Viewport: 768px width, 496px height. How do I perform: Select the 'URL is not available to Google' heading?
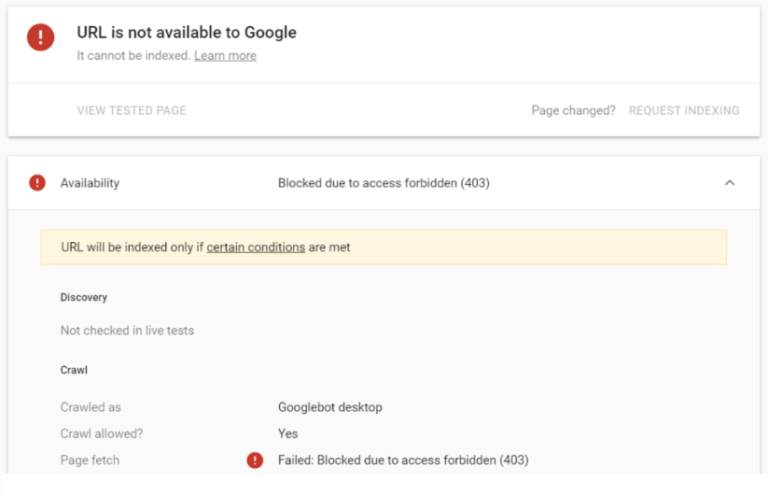pyautogui.click(x=186, y=32)
